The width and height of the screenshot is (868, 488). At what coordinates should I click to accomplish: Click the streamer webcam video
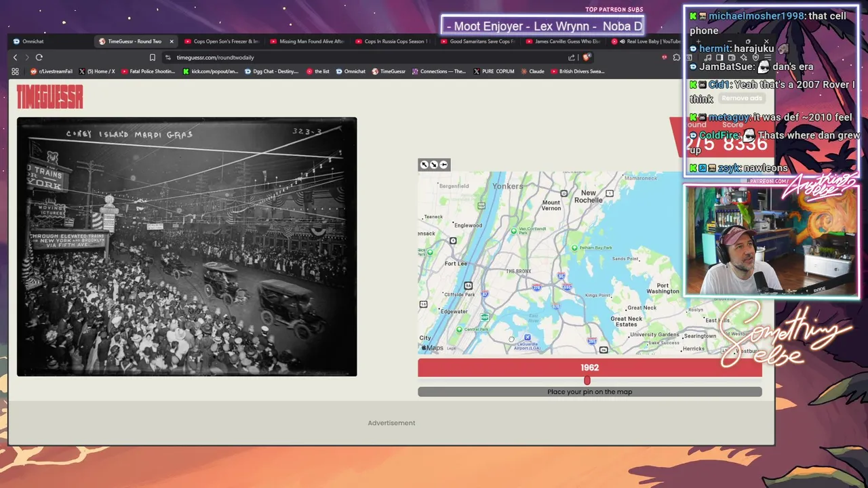[771, 241]
